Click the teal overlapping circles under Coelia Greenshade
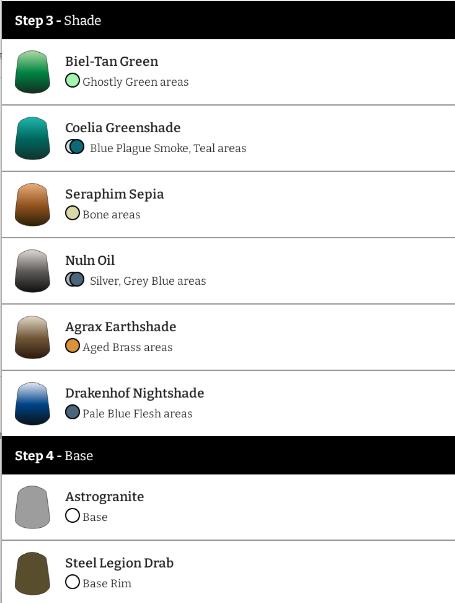The height and width of the screenshot is (603, 455). (75, 147)
